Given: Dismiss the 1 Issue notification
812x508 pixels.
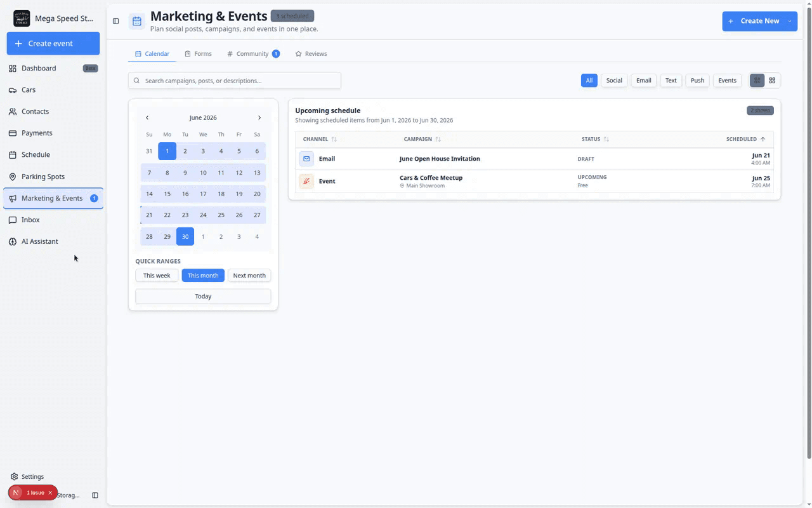Looking at the screenshot, I should (50, 493).
